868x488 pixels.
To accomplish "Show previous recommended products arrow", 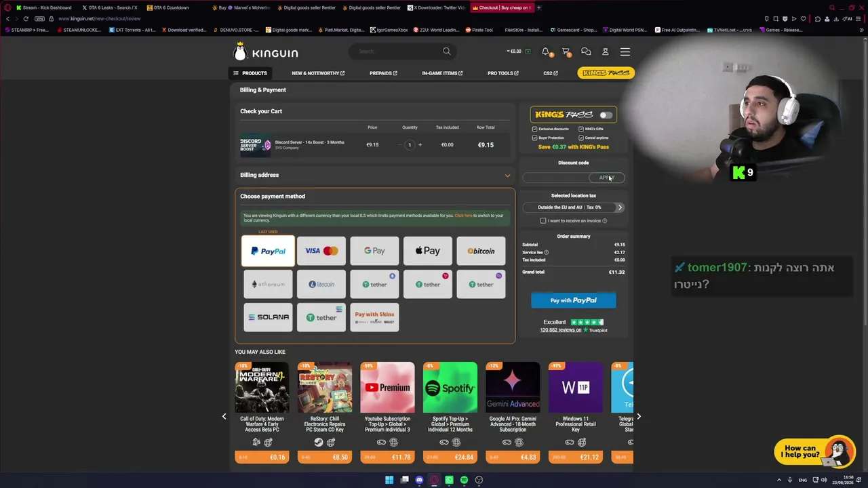I will click(x=224, y=417).
